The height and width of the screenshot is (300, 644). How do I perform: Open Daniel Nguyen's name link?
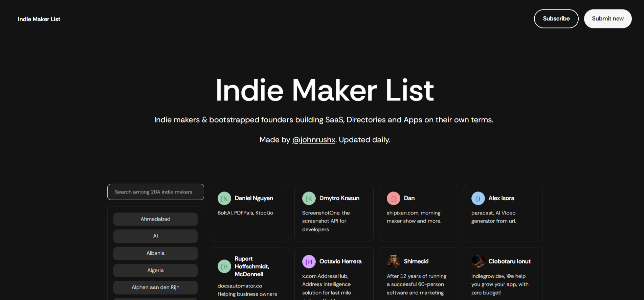[254, 198]
